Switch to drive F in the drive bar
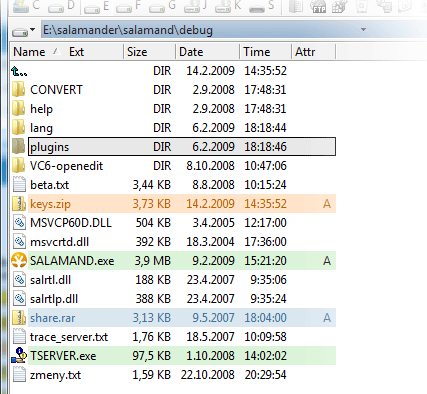Screen dimensions: 427x394 pos(129,6)
